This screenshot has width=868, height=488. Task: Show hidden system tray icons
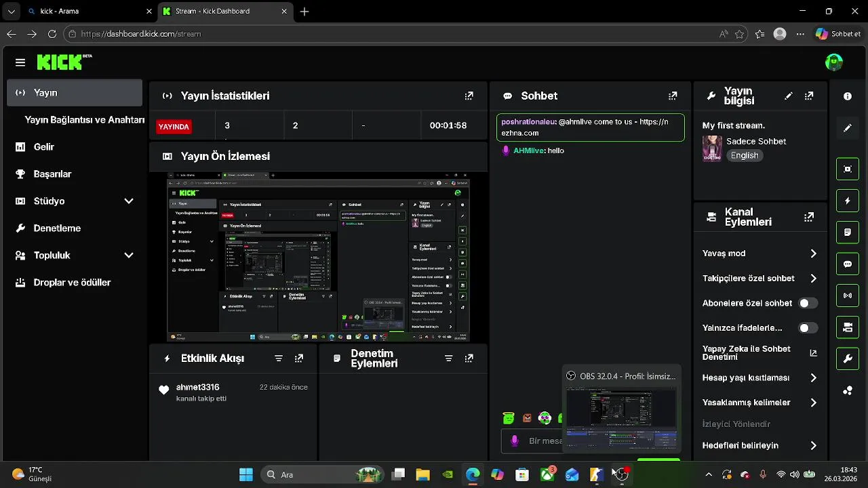[x=709, y=474]
